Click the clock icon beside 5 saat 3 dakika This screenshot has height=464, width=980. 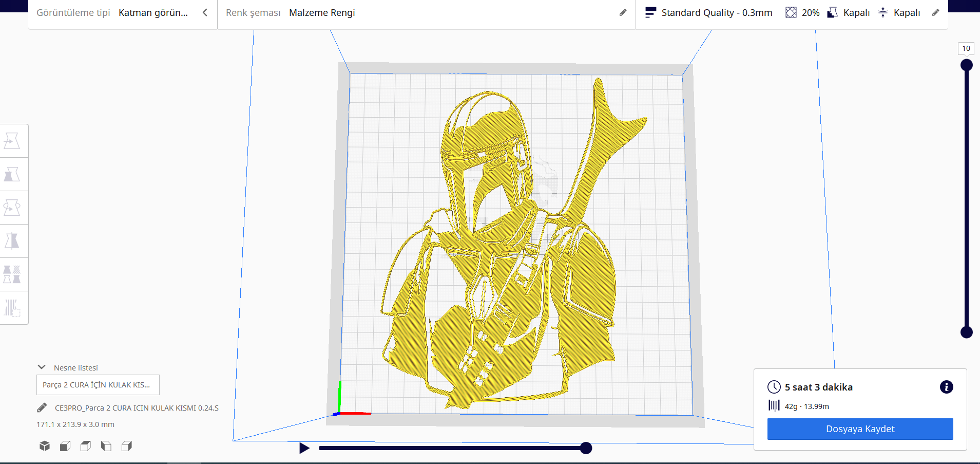(774, 387)
